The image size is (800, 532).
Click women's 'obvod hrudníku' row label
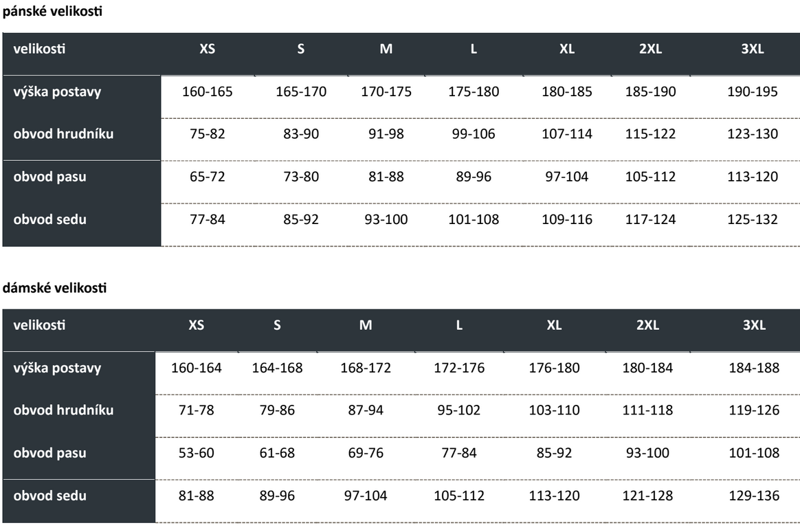[x=64, y=411]
